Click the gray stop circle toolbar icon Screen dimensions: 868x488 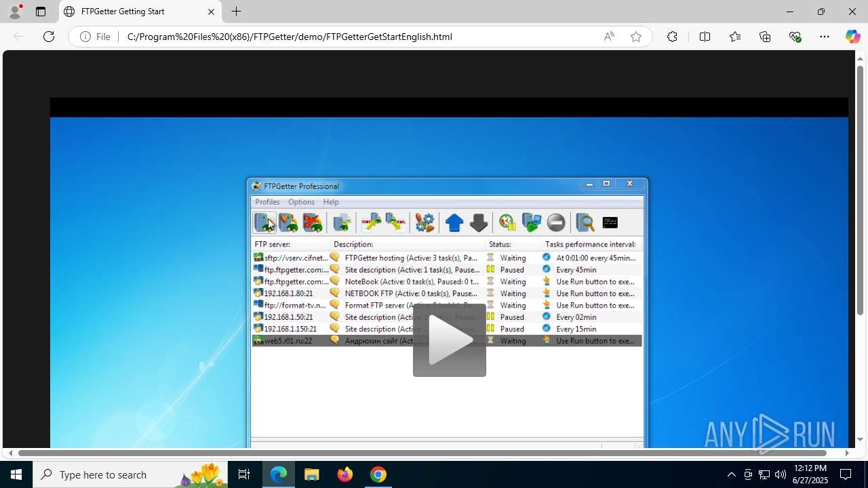[555, 222]
